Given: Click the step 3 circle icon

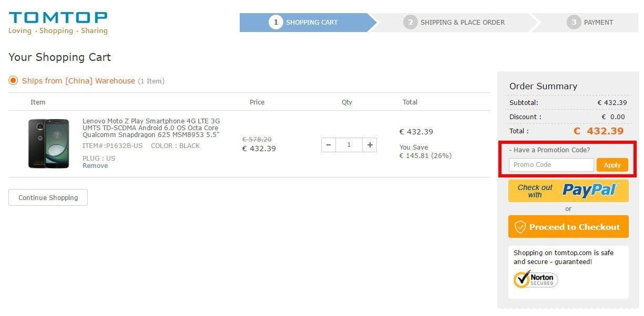Looking at the screenshot, I should [x=574, y=23].
